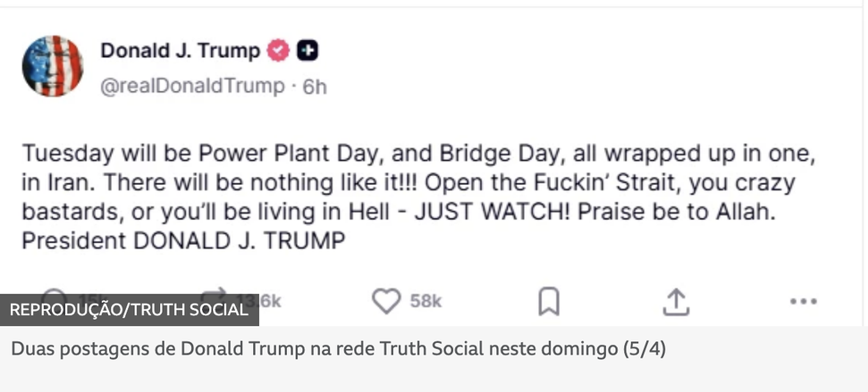Click the red verified checkmark badge
868x392 pixels.
[279, 51]
